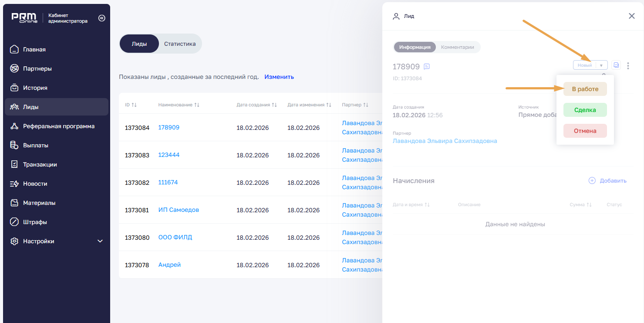Select Отмена status option

585,131
